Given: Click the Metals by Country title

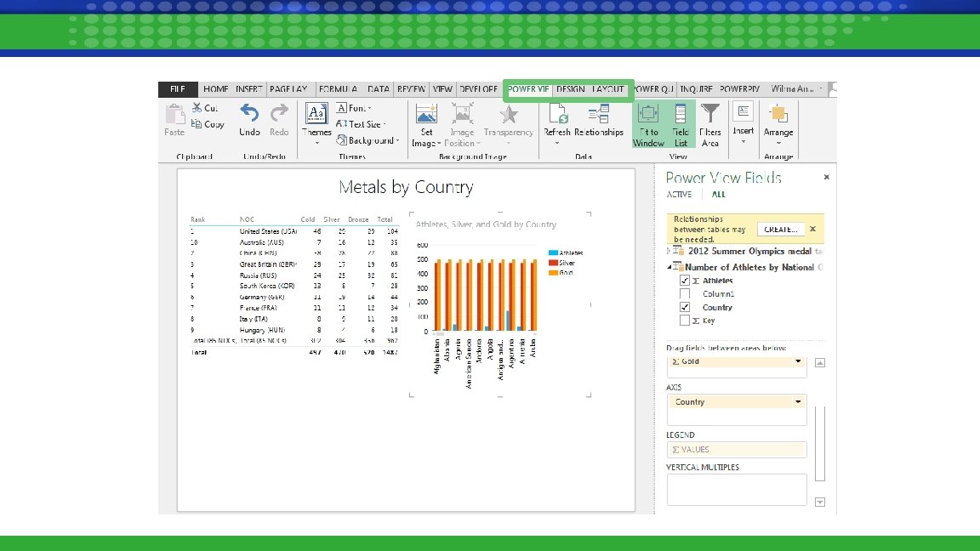Looking at the screenshot, I should click(407, 187).
